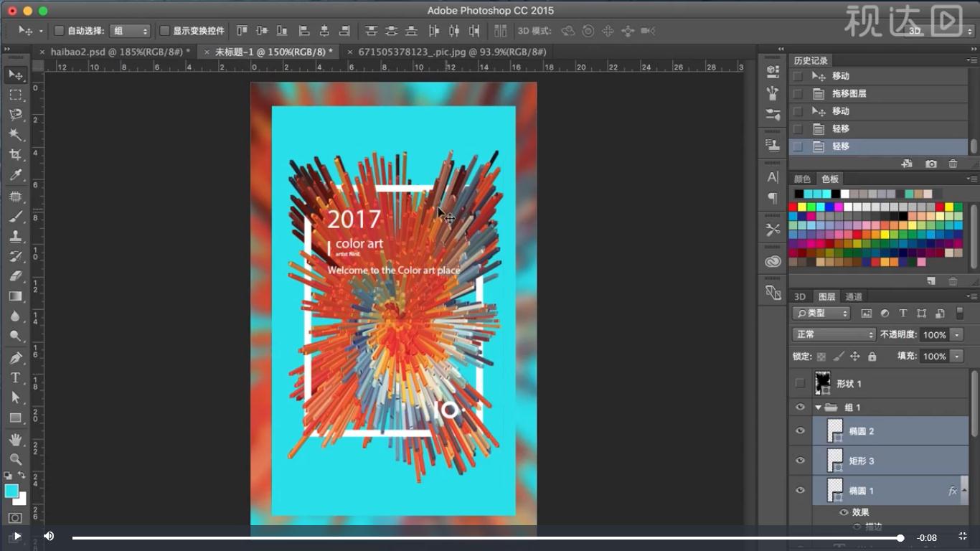Lock all attributes with the padlock icon
This screenshot has height=551, width=980.
(872, 357)
